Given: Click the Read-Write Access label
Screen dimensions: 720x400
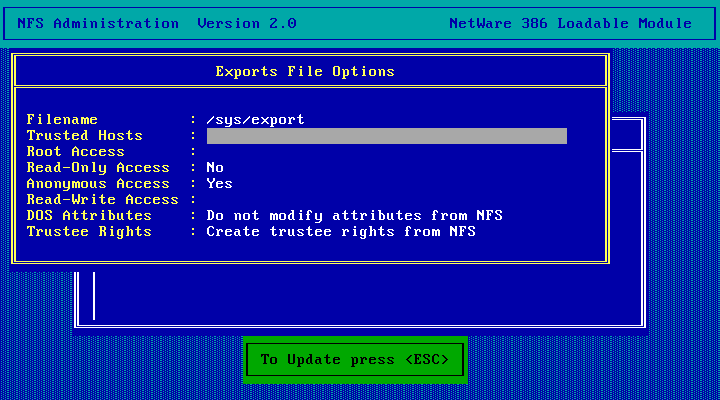Looking at the screenshot, I should tap(102, 200).
